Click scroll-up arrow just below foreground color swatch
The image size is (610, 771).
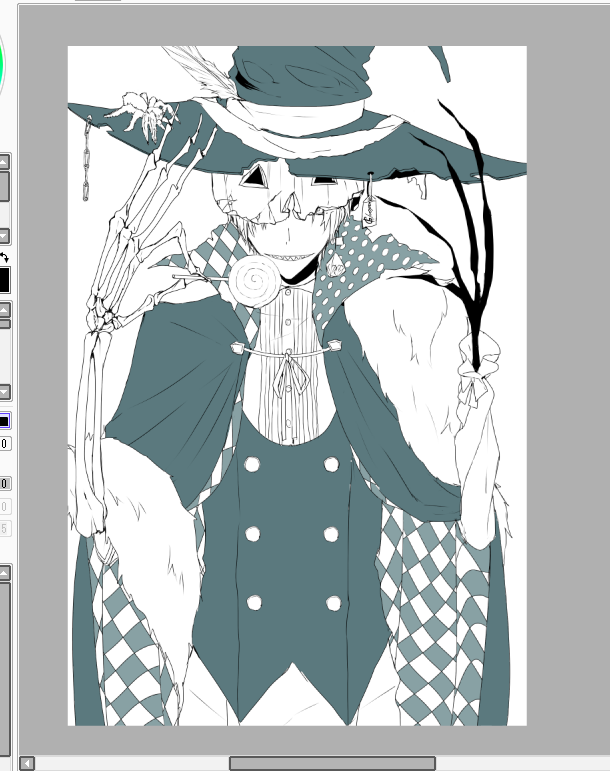4,310
